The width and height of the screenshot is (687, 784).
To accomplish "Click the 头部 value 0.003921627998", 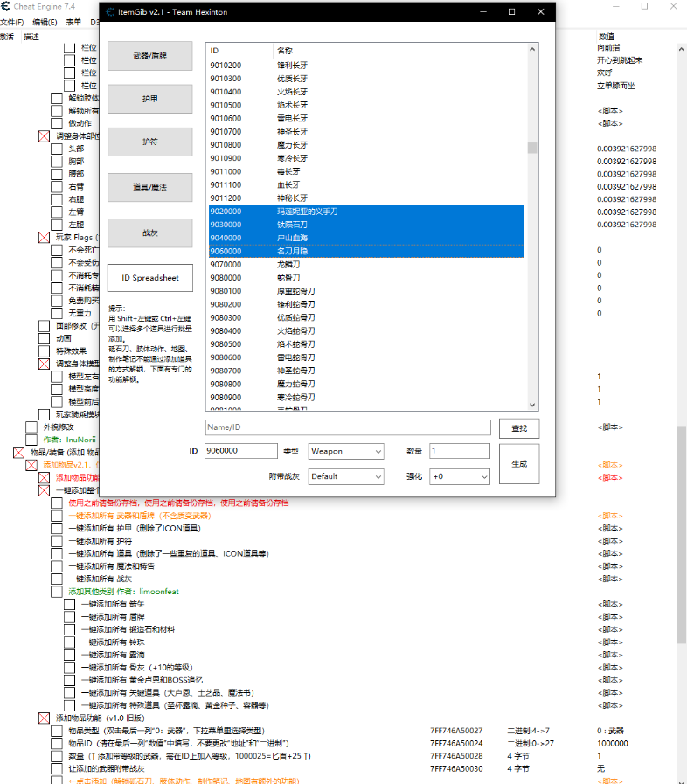I will pyautogui.click(x=627, y=149).
